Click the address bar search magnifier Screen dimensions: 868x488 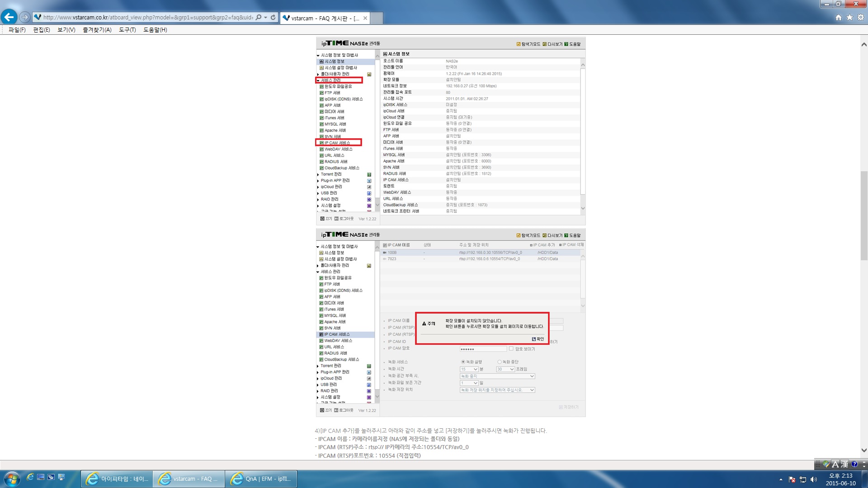point(259,18)
